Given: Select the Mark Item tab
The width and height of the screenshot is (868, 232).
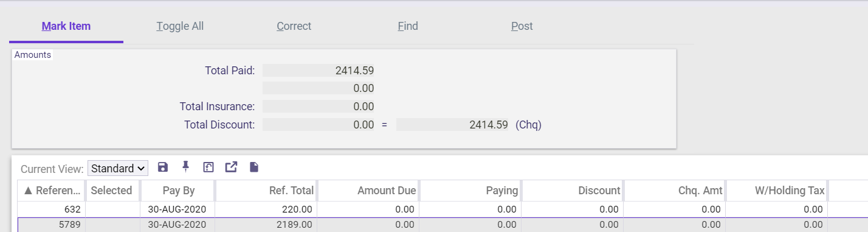Looking at the screenshot, I should tap(66, 26).
